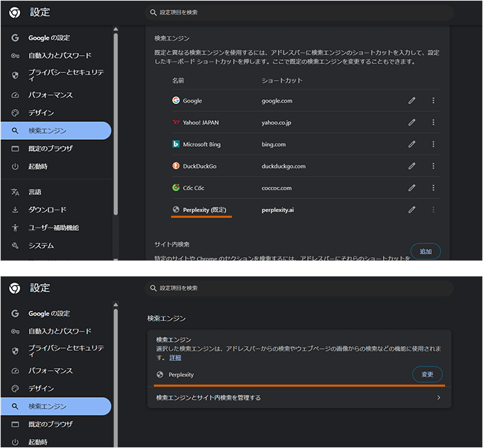Viewport: 483px width, 448px height.
Task: Click the accessibility icon beside ユーザー補助機能
Action: point(15,227)
